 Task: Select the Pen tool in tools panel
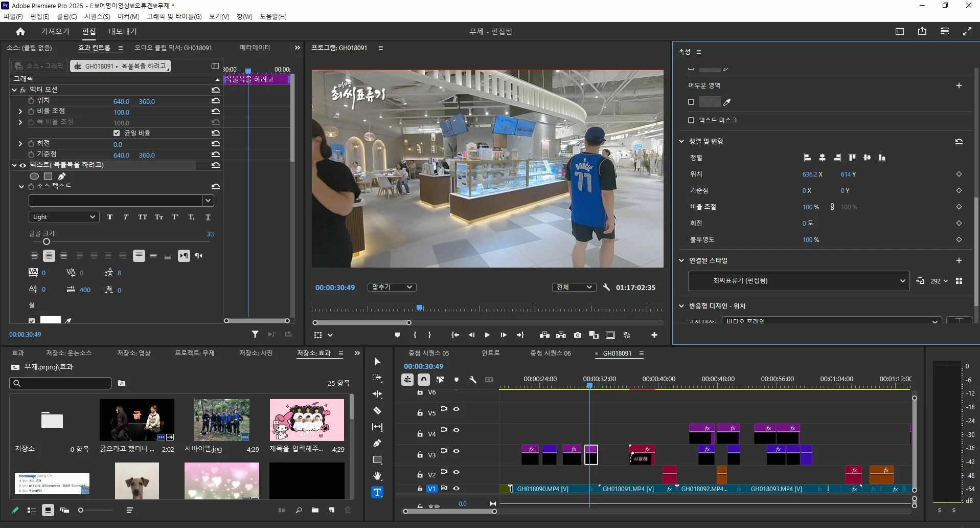[x=377, y=444]
